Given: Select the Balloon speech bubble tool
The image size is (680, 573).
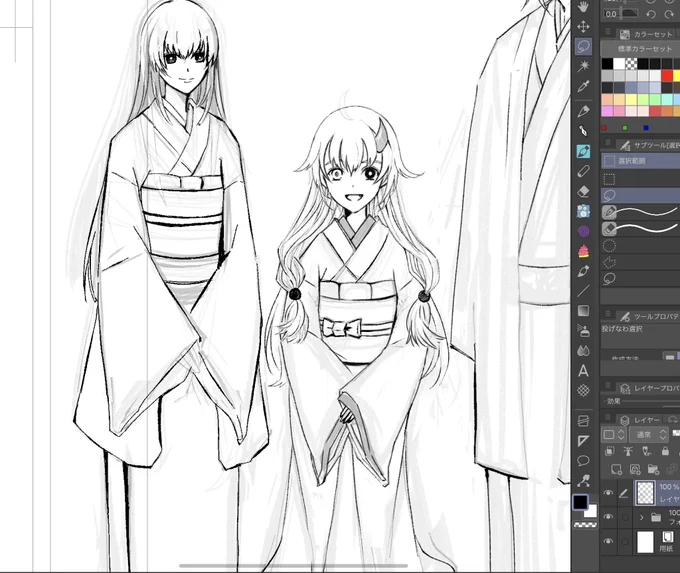Looking at the screenshot, I should point(584,461).
